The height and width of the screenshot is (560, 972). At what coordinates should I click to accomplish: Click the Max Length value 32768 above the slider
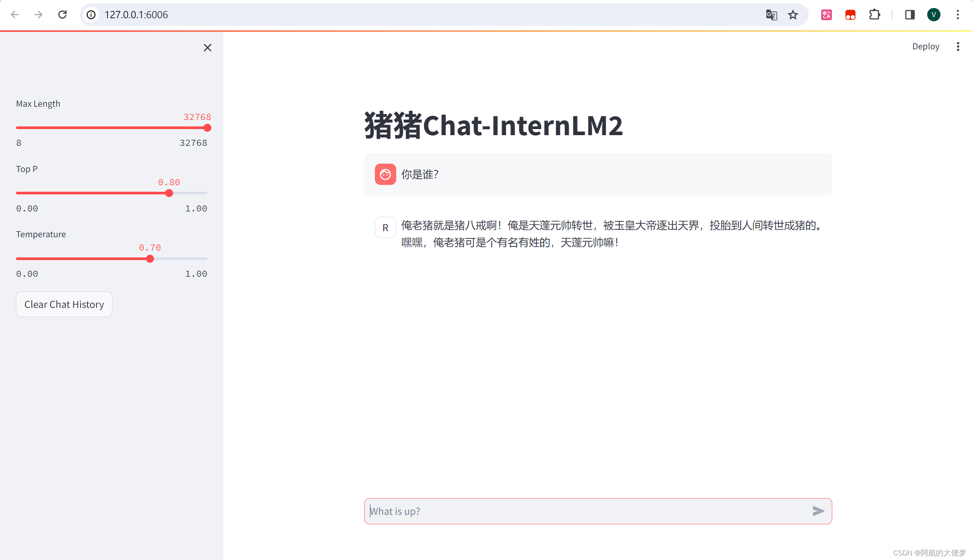pos(197,117)
